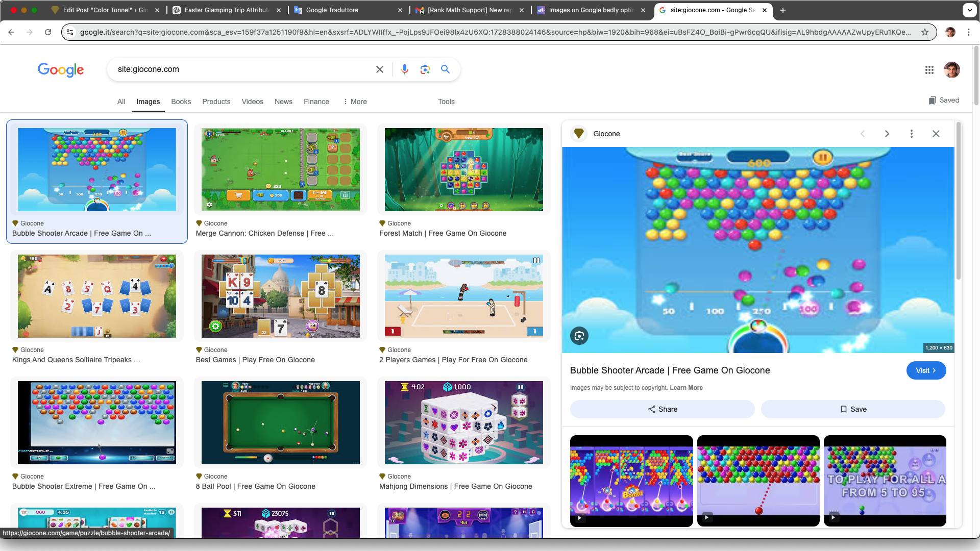Open the Chrome profile avatar in toolbar
The width and height of the screenshot is (980, 551).
click(x=950, y=32)
